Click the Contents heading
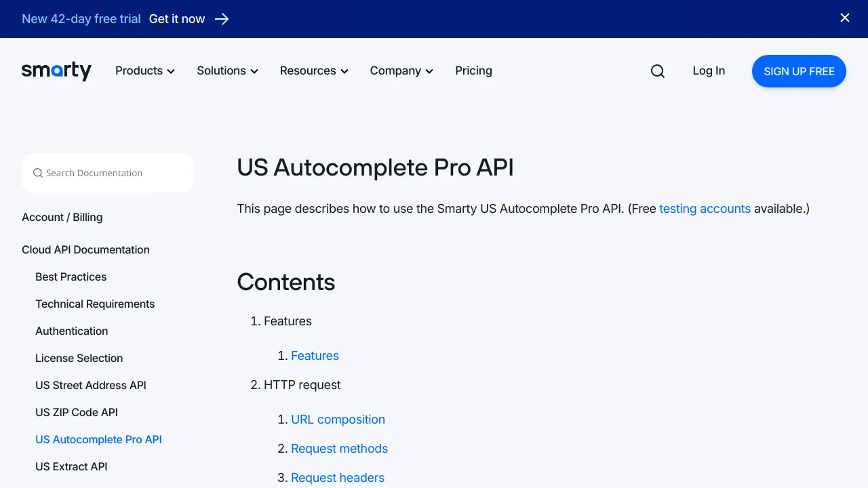The height and width of the screenshot is (488, 868). [x=286, y=282]
